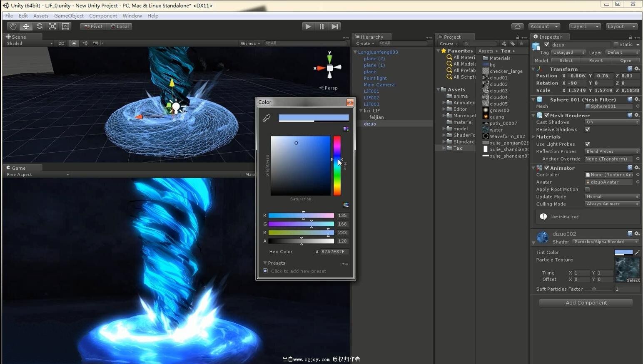Open the Tag Untagged dropdown
643x364 pixels.
coord(569,52)
